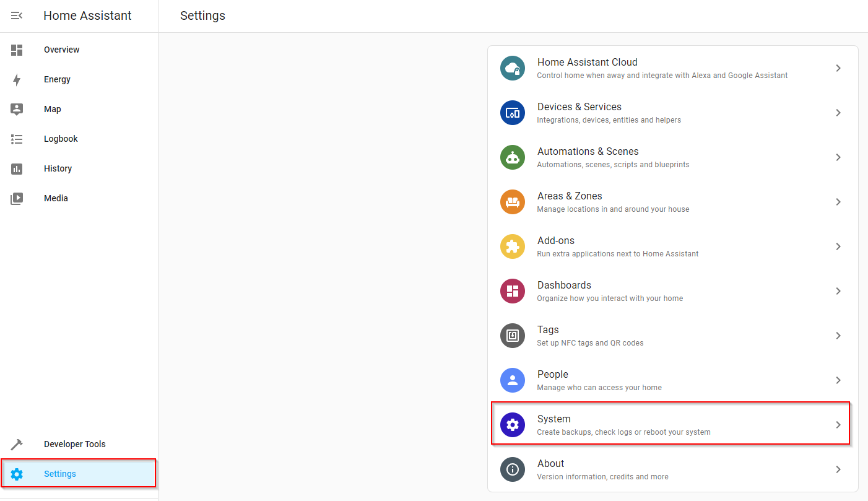This screenshot has height=501, width=868.
Task: Click the Map person-pin icon
Action: [x=17, y=110]
